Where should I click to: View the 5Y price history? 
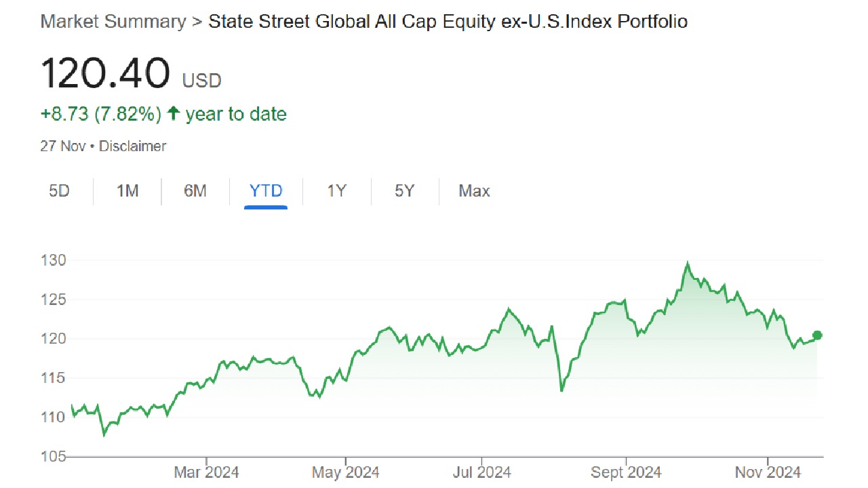(x=404, y=191)
